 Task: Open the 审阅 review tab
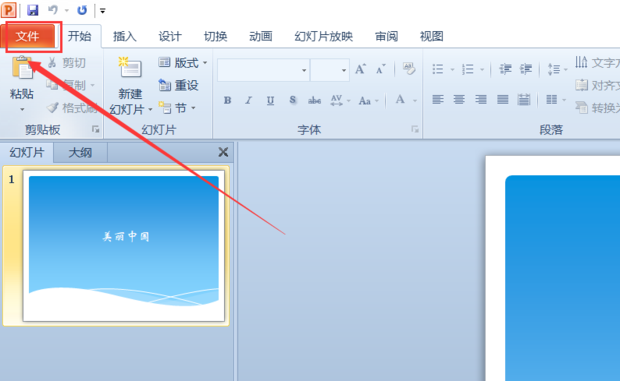click(x=386, y=36)
